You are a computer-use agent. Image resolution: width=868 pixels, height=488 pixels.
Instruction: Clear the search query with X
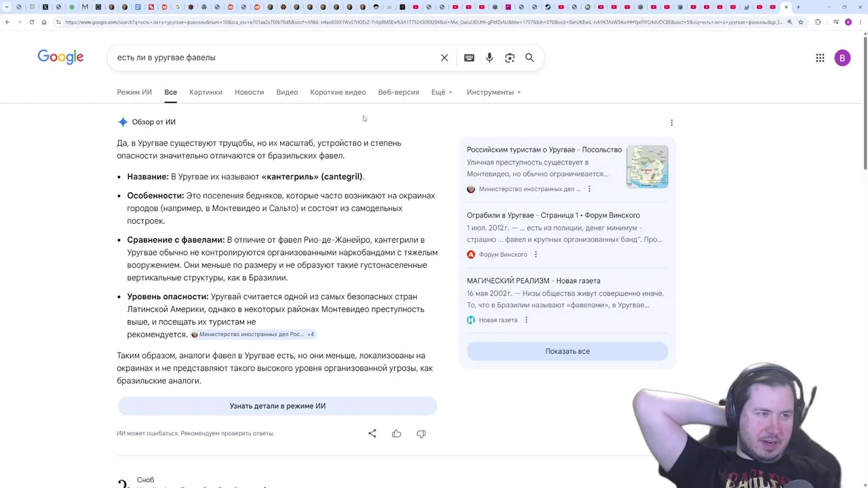coord(444,58)
